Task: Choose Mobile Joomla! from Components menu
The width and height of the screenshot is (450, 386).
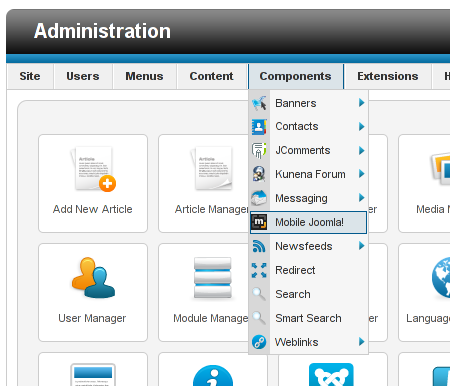Action: tap(308, 222)
